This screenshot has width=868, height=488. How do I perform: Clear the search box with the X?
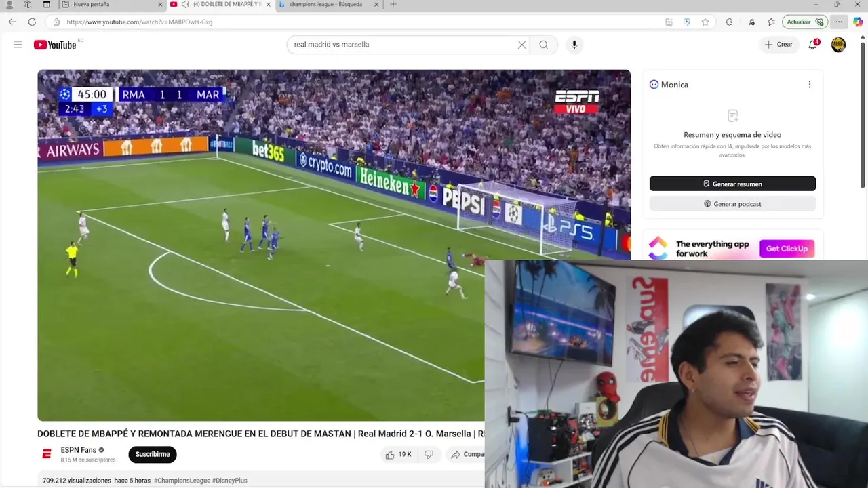click(521, 45)
